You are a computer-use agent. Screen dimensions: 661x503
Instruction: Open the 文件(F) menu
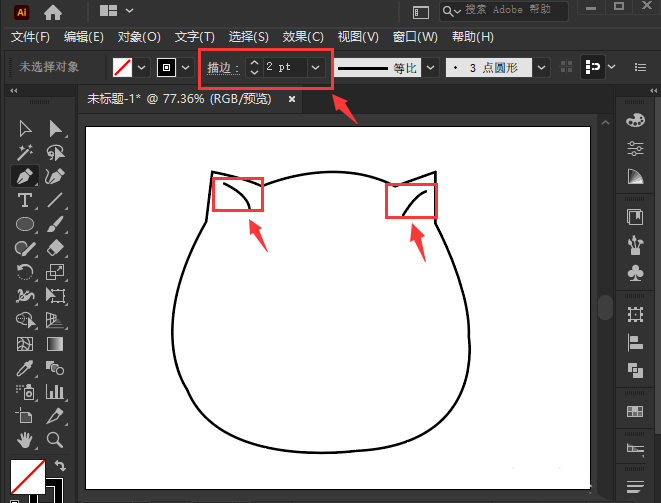click(30, 37)
